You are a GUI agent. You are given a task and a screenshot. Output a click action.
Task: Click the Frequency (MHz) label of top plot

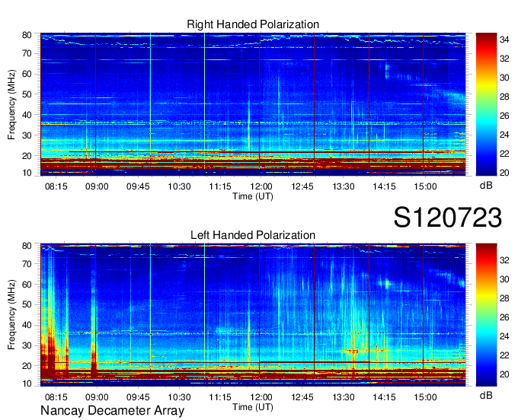tap(11, 104)
